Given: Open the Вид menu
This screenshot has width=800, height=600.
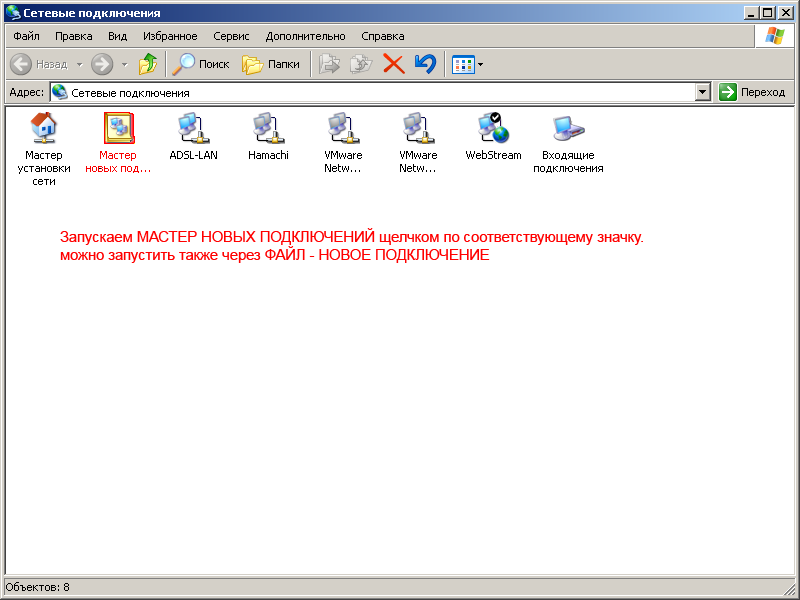Looking at the screenshot, I should [x=117, y=36].
